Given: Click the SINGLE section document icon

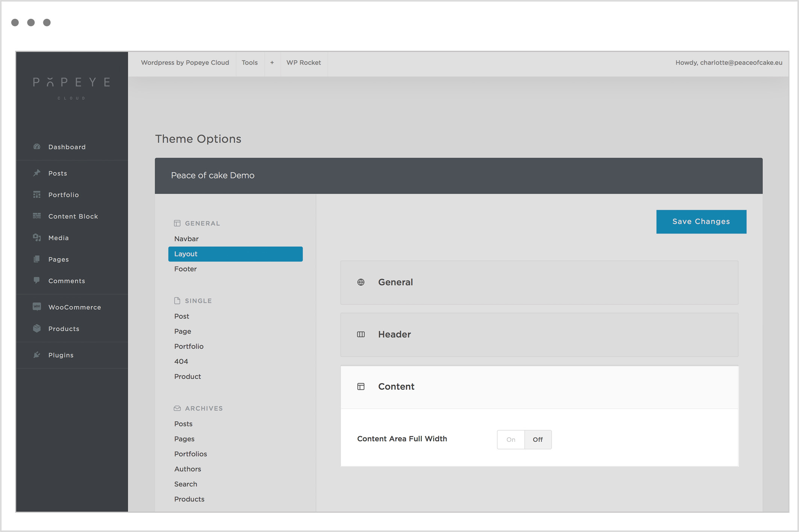Looking at the screenshot, I should point(177,301).
